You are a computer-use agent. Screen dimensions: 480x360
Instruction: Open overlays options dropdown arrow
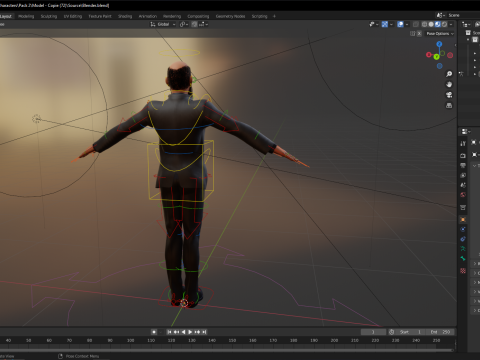(407, 24)
